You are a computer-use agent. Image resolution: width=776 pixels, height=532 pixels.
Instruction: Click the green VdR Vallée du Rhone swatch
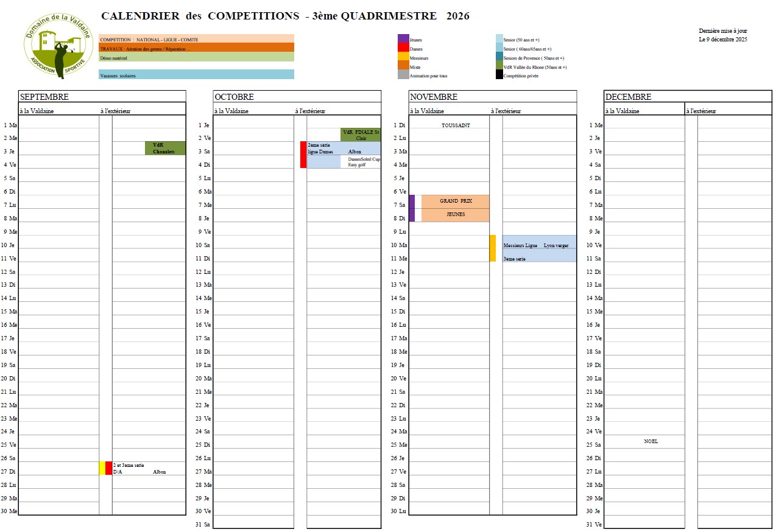pos(499,66)
